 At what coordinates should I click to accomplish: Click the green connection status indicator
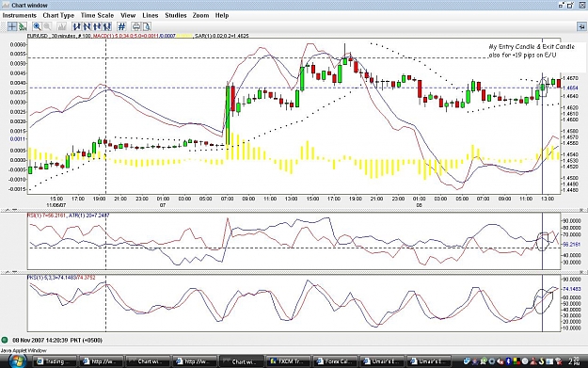(x=5, y=341)
